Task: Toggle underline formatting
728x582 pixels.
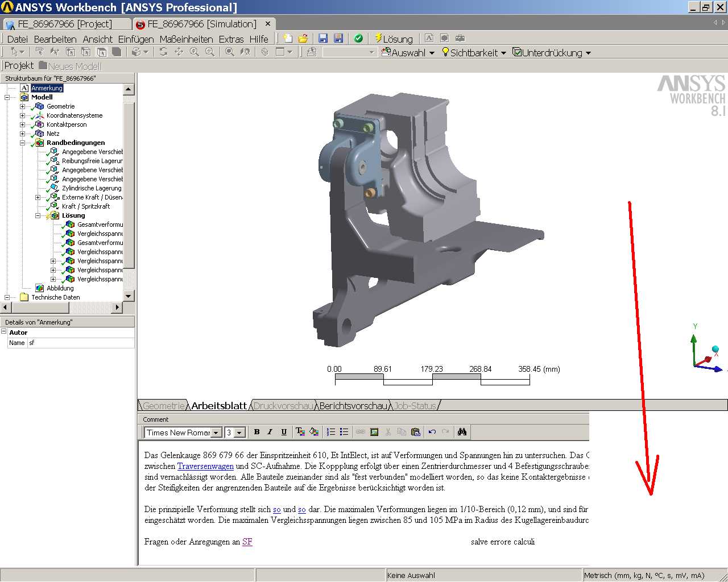Action: point(284,432)
